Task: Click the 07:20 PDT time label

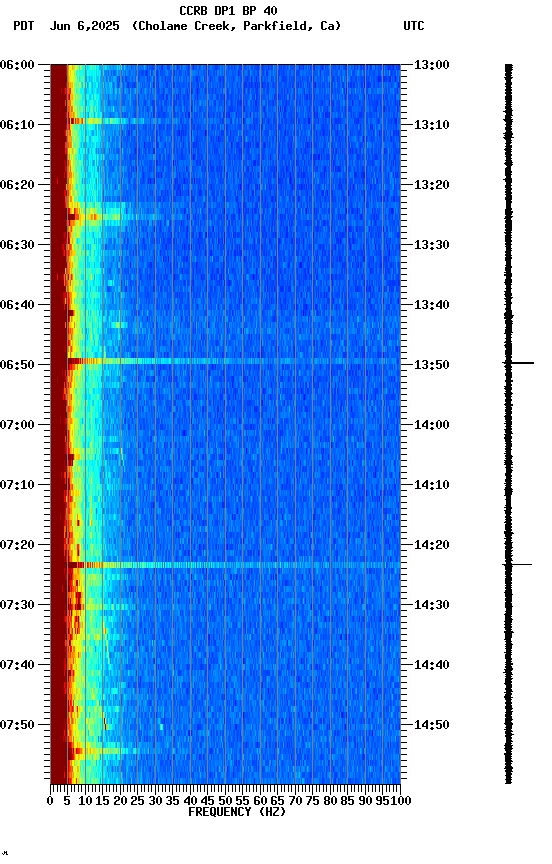Action: pyautogui.click(x=17, y=546)
